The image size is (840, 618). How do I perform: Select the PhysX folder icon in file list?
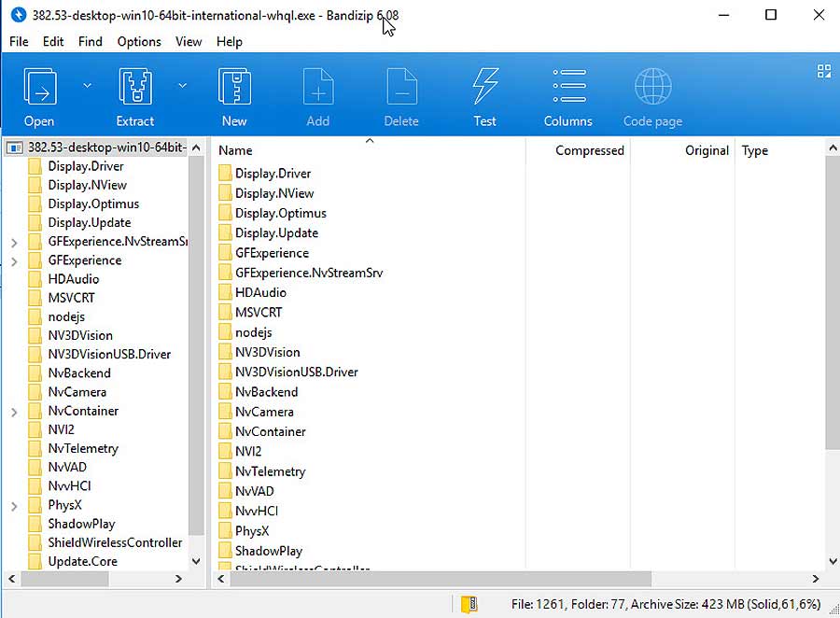[x=225, y=530]
